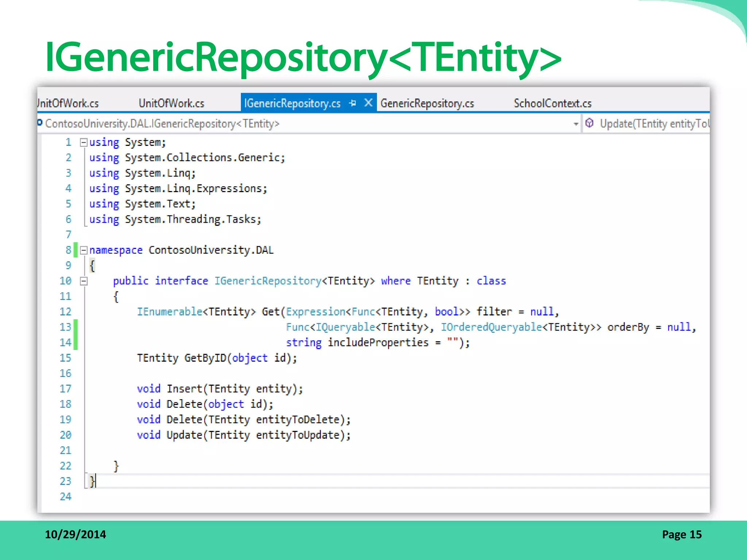Open the SchoolContext.cs tab
Screen dimensions: 747x560
pos(553,103)
